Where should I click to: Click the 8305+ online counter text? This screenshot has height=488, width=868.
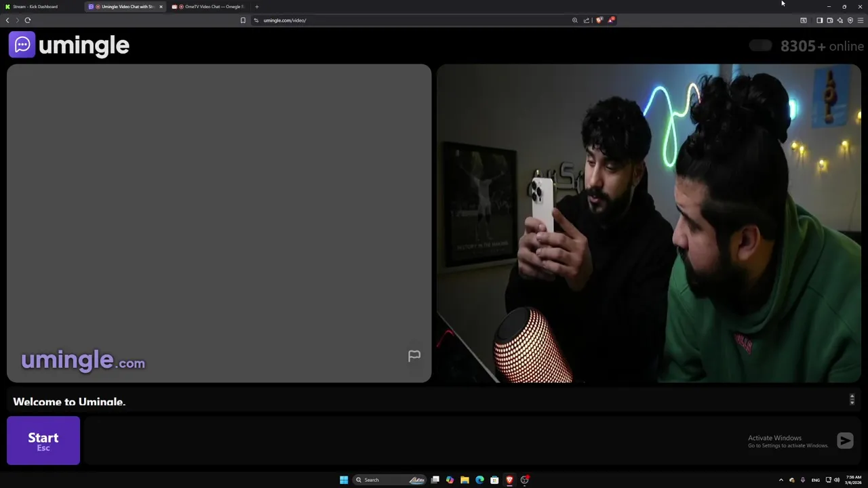click(x=822, y=46)
